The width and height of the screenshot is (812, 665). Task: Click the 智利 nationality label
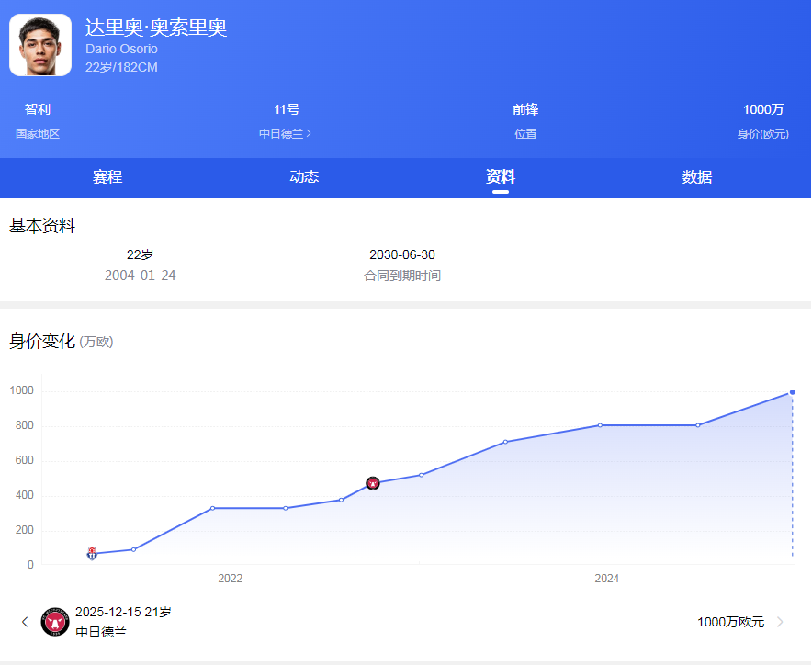coord(37,108)
